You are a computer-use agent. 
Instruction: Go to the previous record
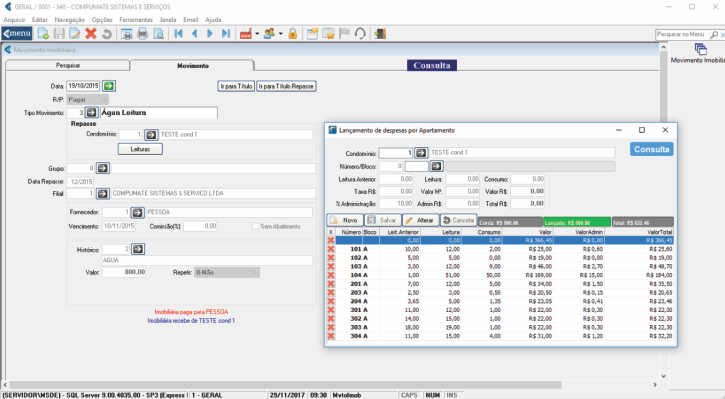(194, 33)
